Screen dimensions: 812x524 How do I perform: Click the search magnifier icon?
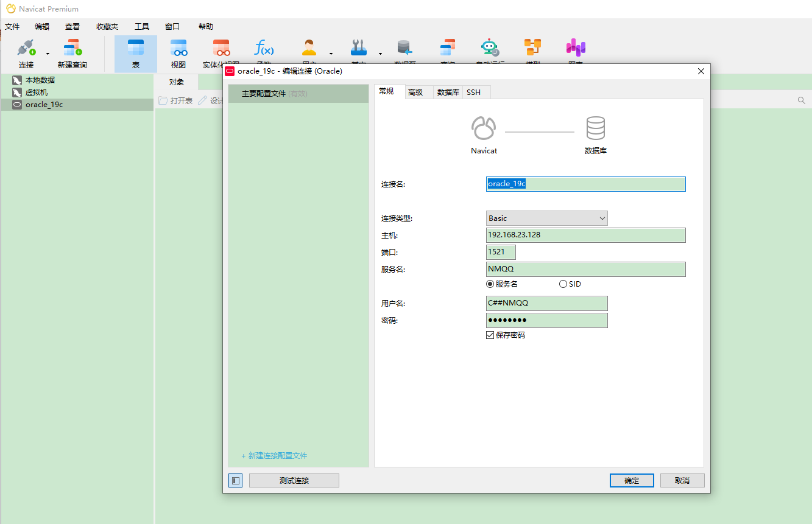(802, 100)
